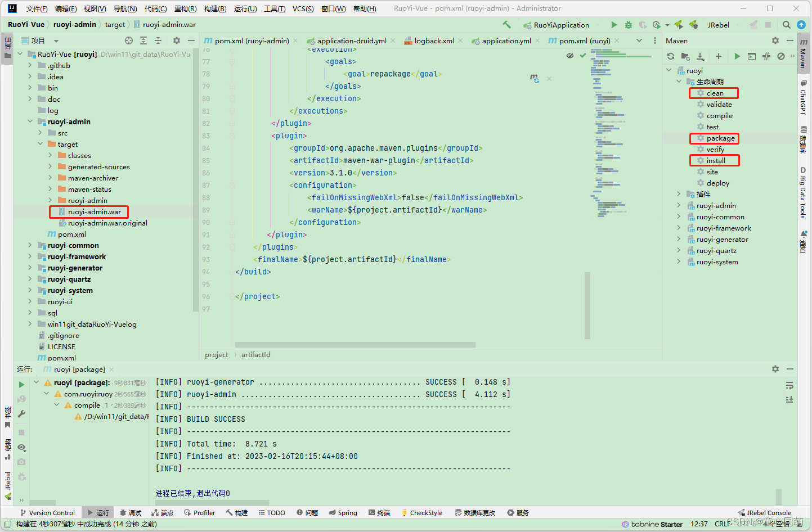Click artifactId in editor breadcrumb

point(256,354)
